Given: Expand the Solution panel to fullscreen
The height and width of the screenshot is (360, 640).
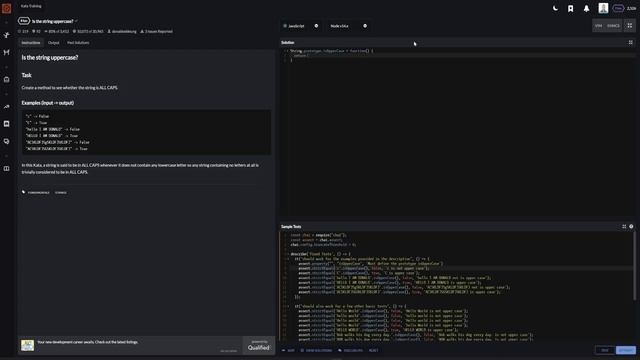Looking at the screenshot, I should 631,42.
